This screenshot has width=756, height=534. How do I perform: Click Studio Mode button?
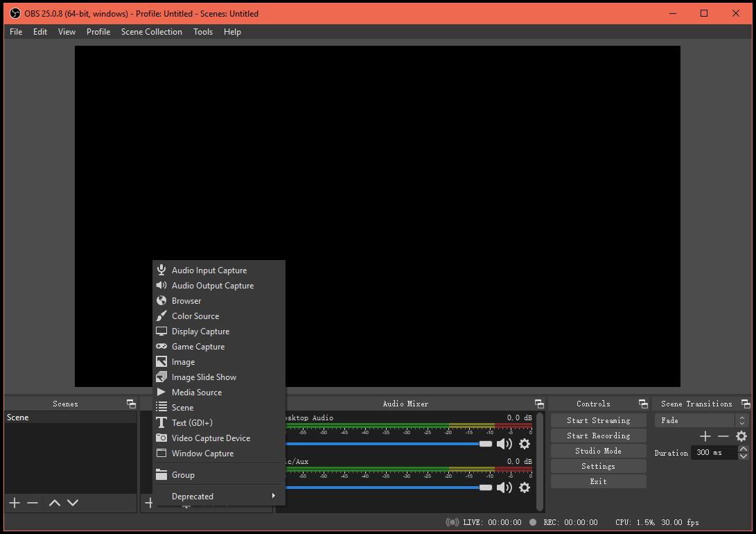pyautogui.click(x=598, y=451)
